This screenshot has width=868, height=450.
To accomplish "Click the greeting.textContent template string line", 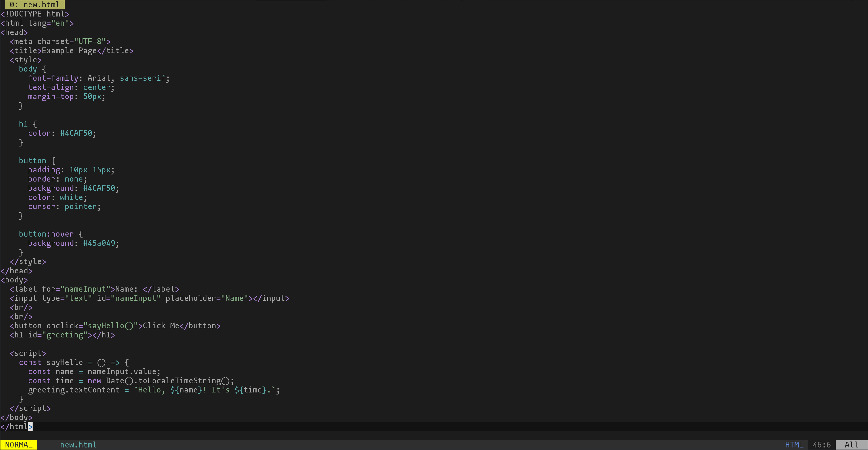I will [154, 390].
